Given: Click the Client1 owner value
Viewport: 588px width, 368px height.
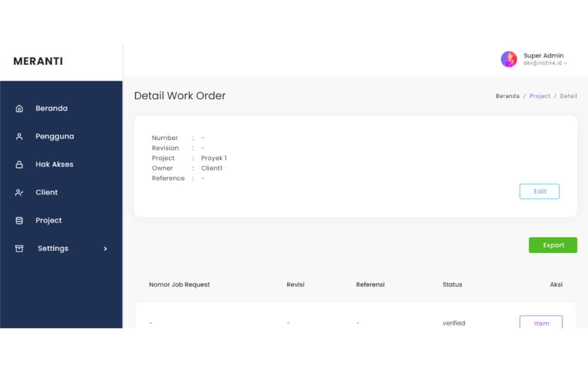Looking at the screenshot, I should click(212, 168).
